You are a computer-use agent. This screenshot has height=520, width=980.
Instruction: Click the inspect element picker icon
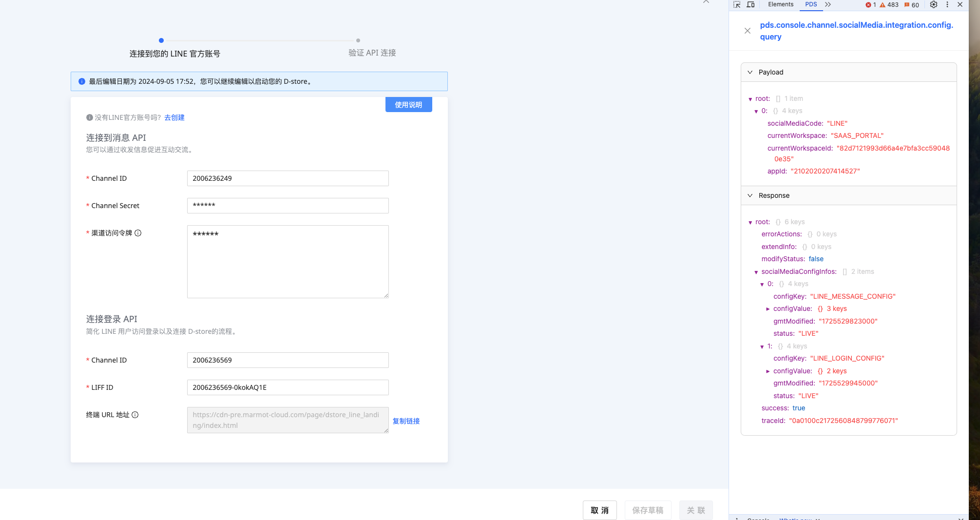click(x=737, y=4)
